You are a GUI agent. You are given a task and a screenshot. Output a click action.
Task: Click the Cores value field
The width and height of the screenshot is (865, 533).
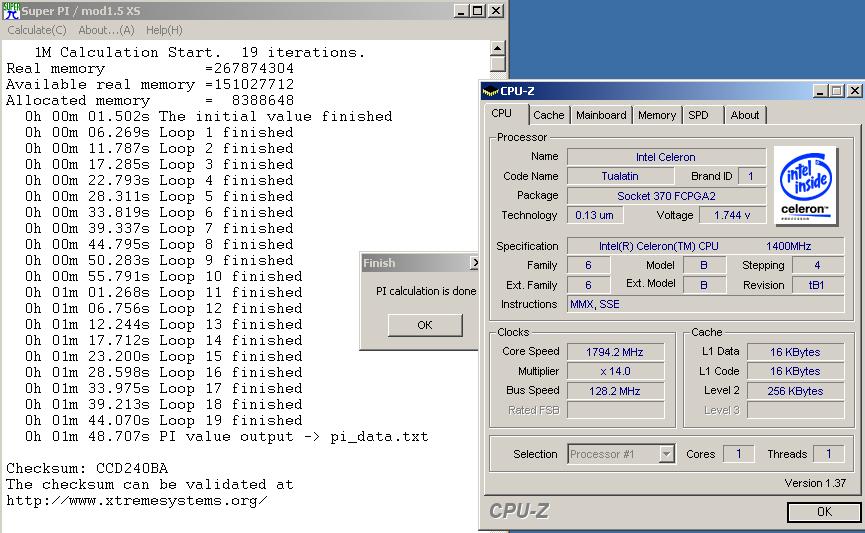pyautogui.click(x=738, y=454)
